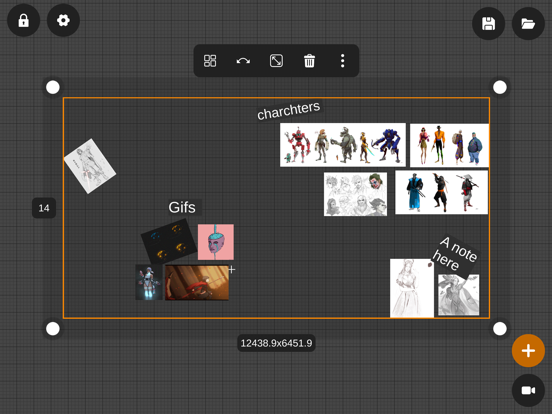Screen dimensions: 552x414
Task: Select the four stylized figures image
Action: click(450, 145)
